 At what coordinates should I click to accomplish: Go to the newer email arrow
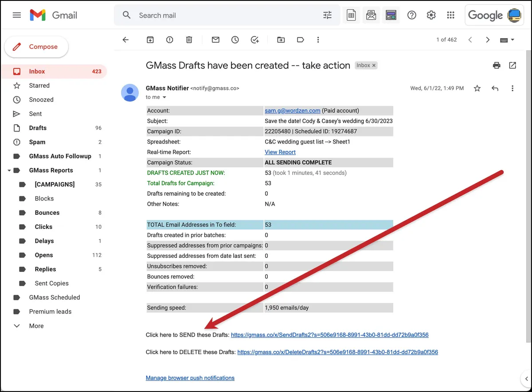[x=470, y=40]
